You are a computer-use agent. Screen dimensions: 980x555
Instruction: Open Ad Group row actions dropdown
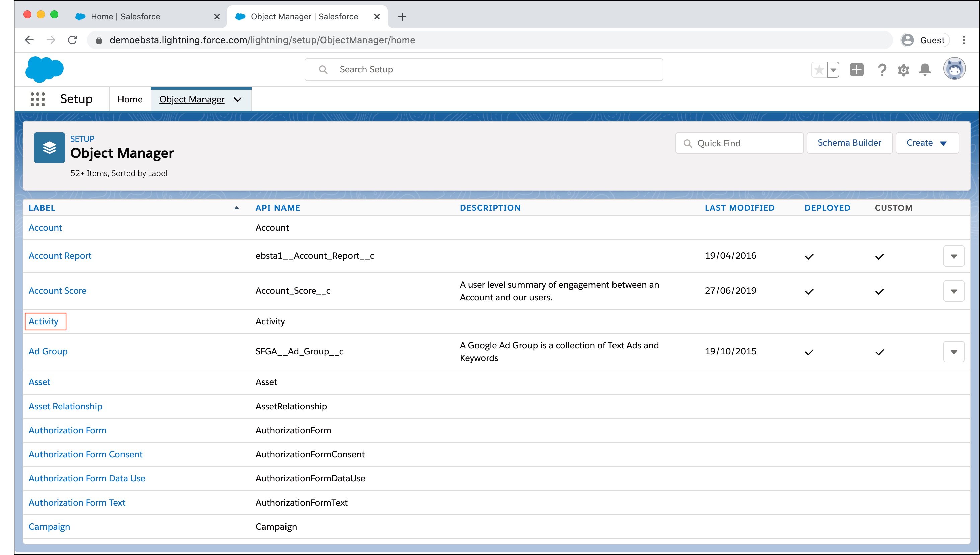point(953,352)
